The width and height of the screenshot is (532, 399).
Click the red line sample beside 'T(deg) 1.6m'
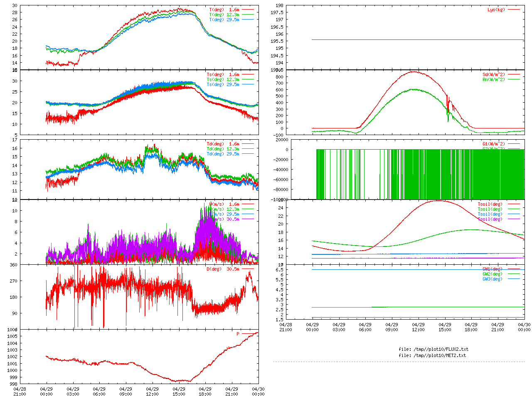click(248, 10)
